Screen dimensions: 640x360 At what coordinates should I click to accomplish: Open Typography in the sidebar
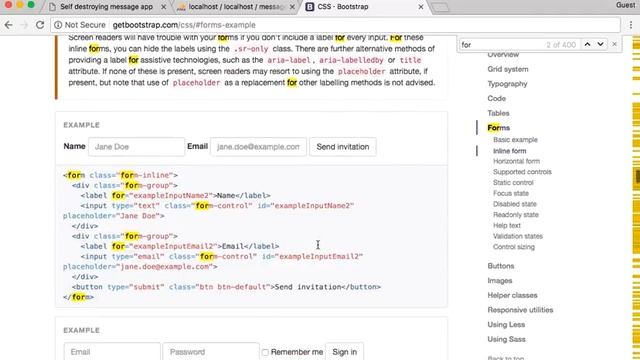pos(507,84)
